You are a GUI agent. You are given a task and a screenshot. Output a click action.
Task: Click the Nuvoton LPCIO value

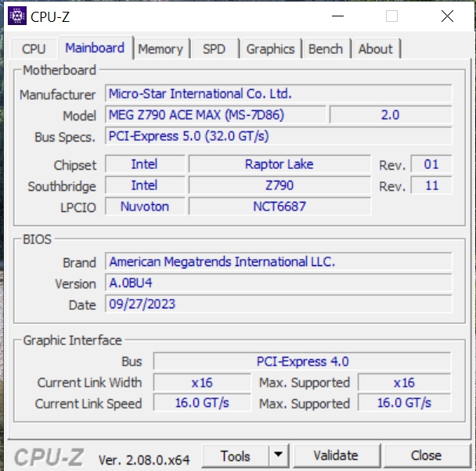(145, 207)
